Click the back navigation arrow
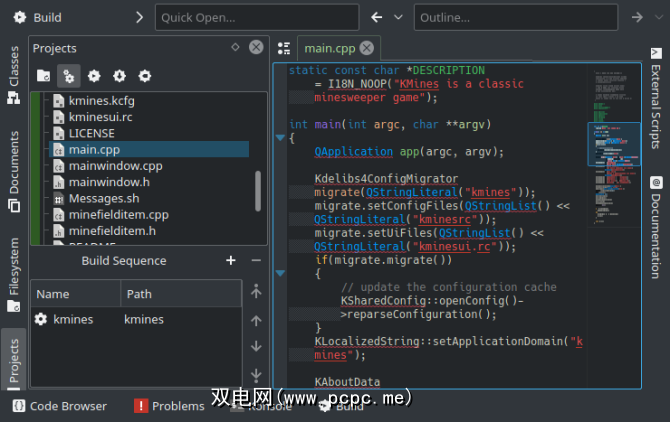The height and width of the screenshot is (422, 670). click(376, 17)
